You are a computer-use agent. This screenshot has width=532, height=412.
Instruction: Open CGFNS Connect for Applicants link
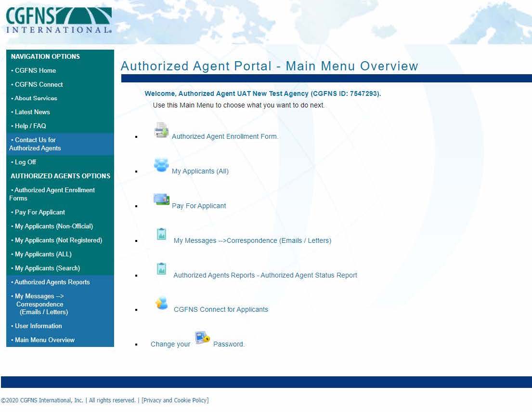point(221,309)
